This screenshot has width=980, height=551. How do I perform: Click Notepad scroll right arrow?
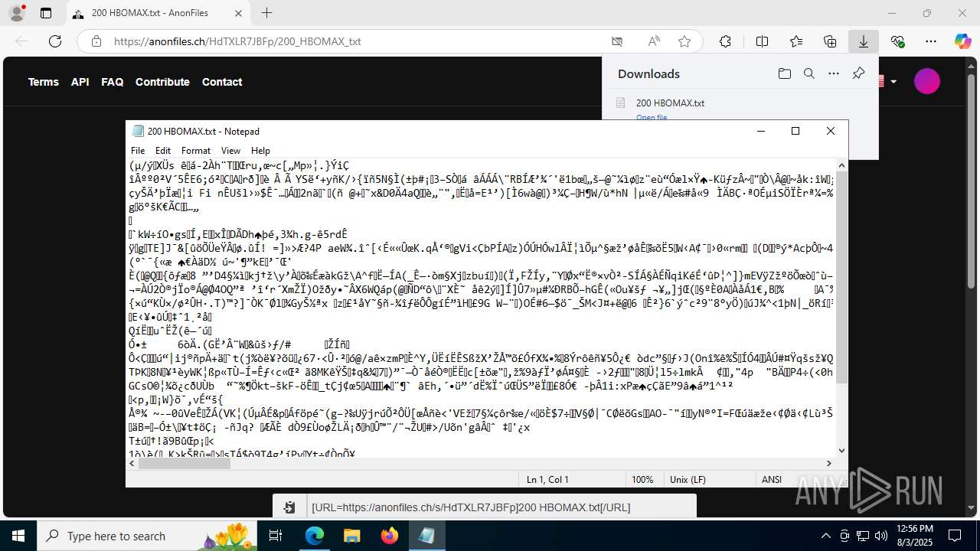[829, 463]
